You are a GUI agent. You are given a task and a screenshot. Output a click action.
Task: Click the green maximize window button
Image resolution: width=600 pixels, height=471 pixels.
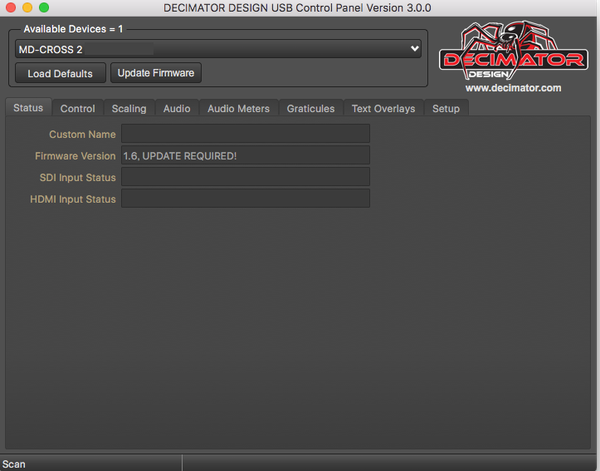[x=44, y=7]
